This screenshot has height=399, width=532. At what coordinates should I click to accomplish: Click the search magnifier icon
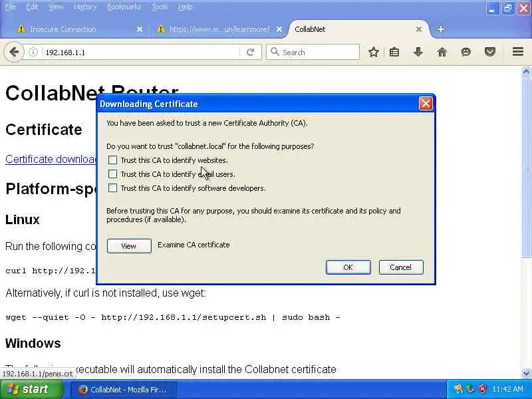point(275,52)
